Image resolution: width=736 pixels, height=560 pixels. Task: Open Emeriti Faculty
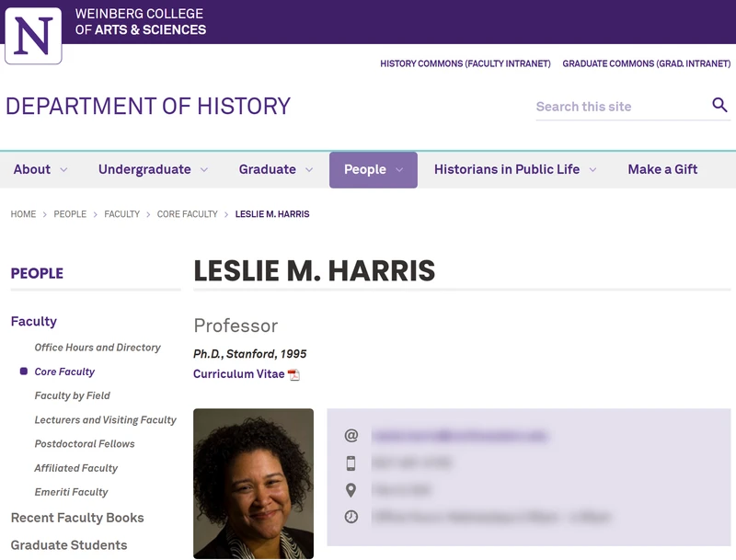(72, 492)
